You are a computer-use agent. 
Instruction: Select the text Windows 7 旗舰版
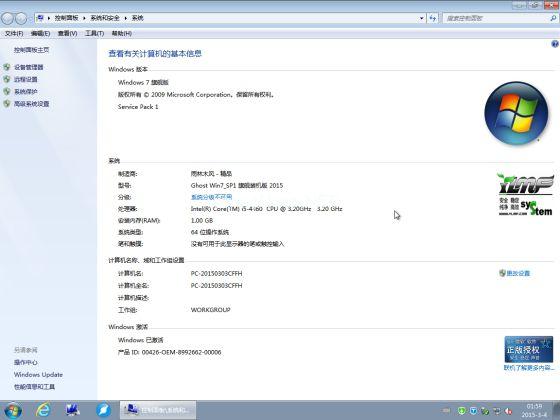click(x=143, y=82)
